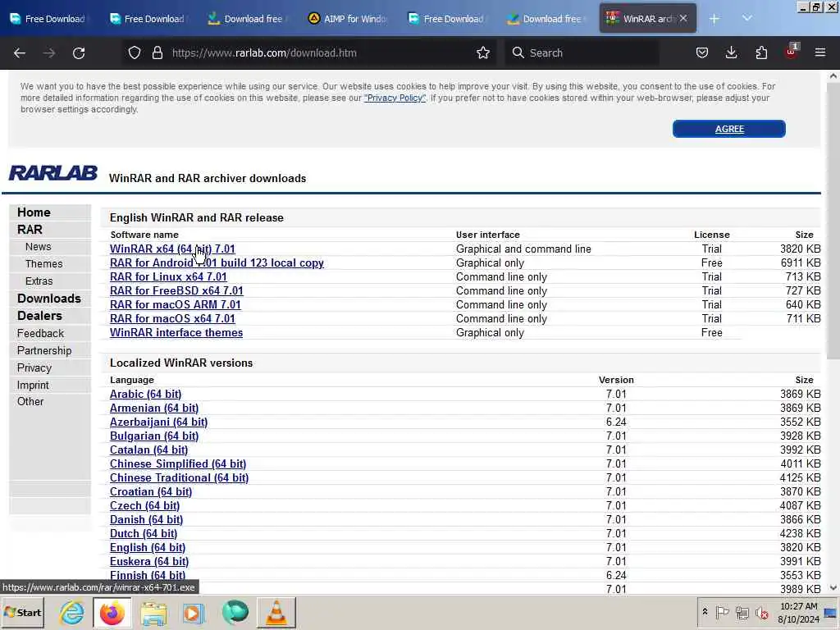The height and width of the screenshot is (630, 840).
Task: Open Dealers in the sidebar
Action: click(39, 316)
